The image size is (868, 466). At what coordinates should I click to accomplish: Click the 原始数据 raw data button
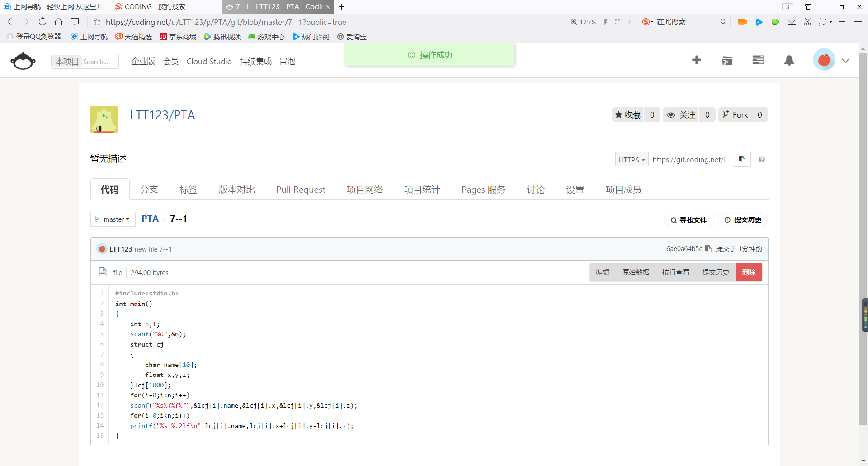coord(636,272)
